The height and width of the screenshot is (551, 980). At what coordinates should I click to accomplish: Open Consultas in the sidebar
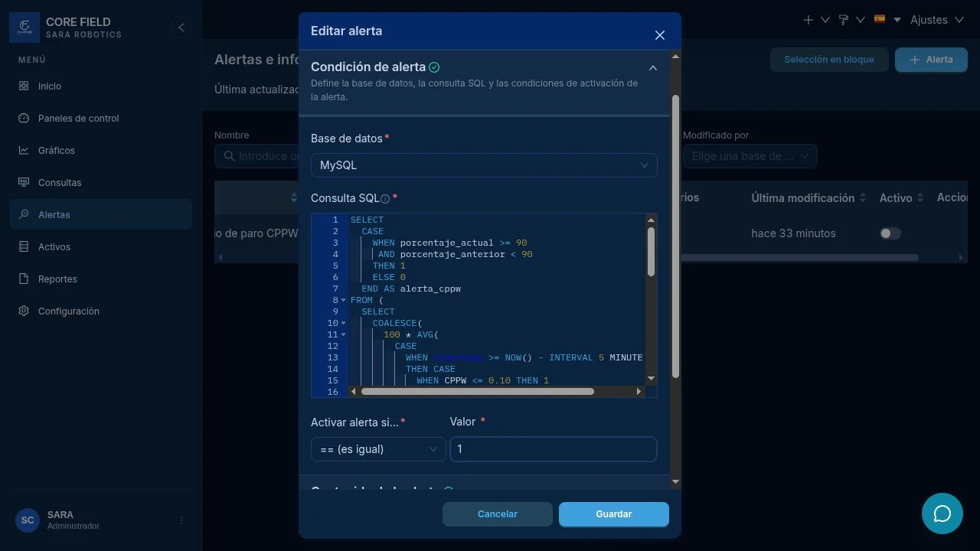[x=100, y=182]
